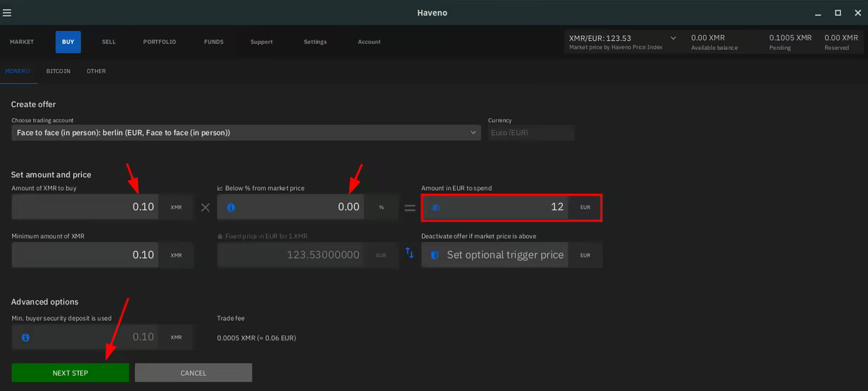Click info icon in security deposit field
The image size is (868, 391).
(25, 338)
